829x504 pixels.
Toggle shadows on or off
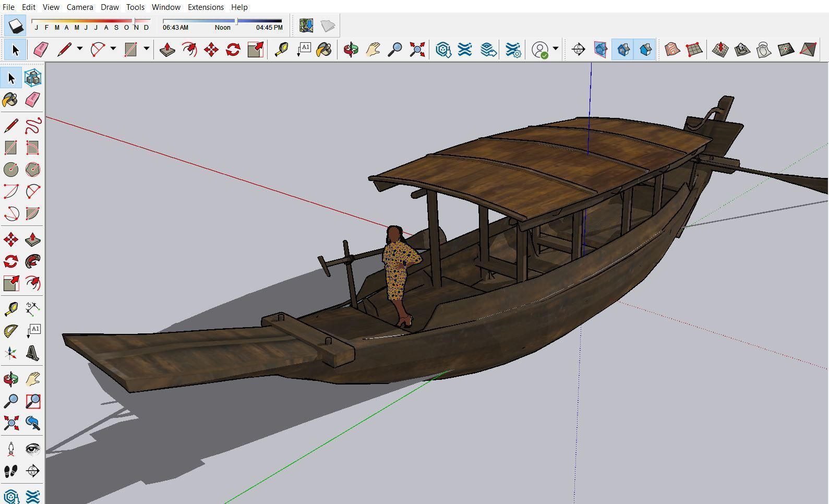click(16, 26)
